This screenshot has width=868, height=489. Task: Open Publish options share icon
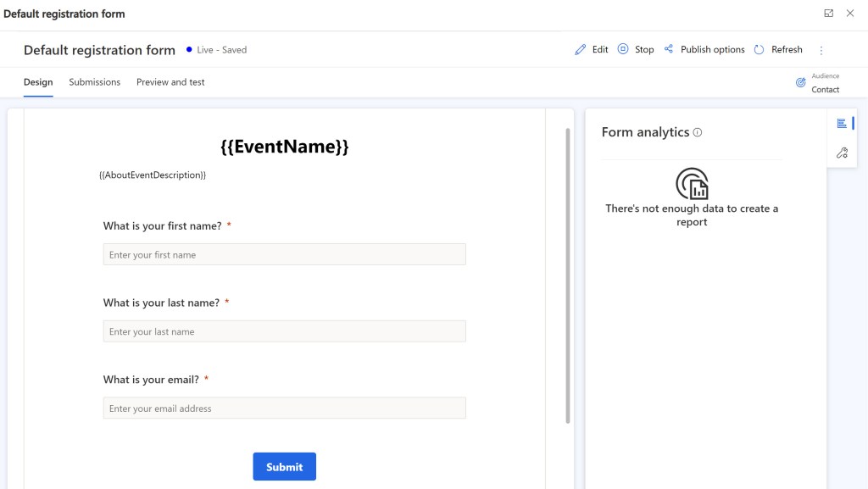pos(669,50)
